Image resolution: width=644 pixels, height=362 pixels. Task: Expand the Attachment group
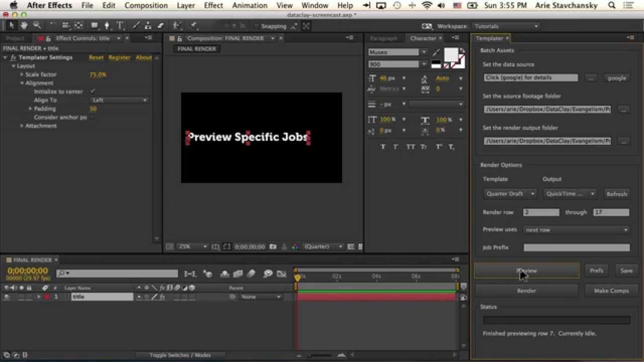click(x=22, y=126)
